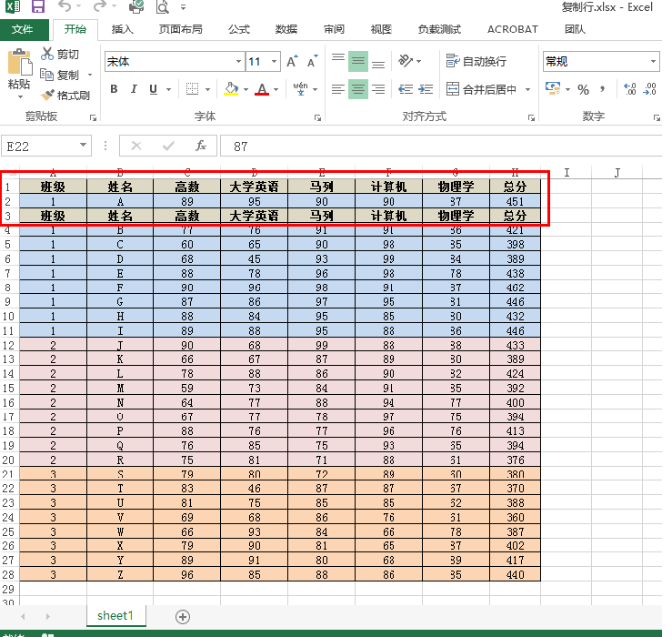Click the Copy button
This screenshot has height=637, width=672.
pos(60,75)
